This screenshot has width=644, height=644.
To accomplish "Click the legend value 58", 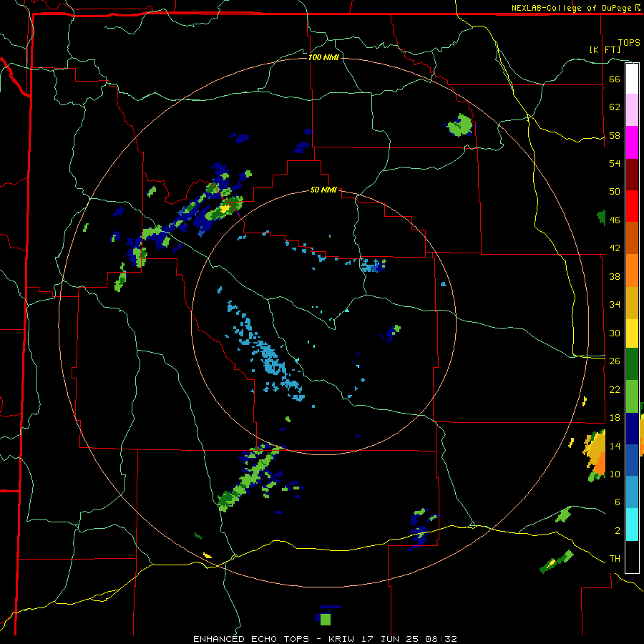I will click(x=615, y=135).
